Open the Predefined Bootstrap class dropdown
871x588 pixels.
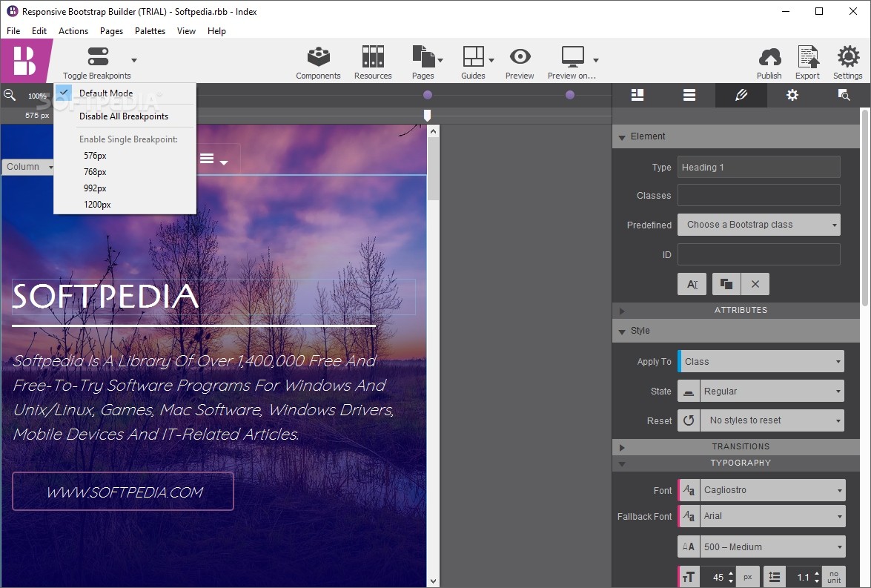point(759,225)
